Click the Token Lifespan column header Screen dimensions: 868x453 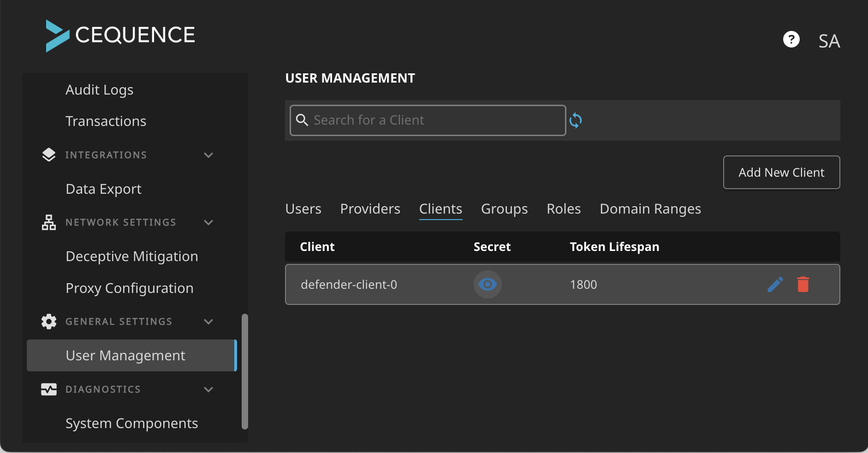click(x=614, y=247)
